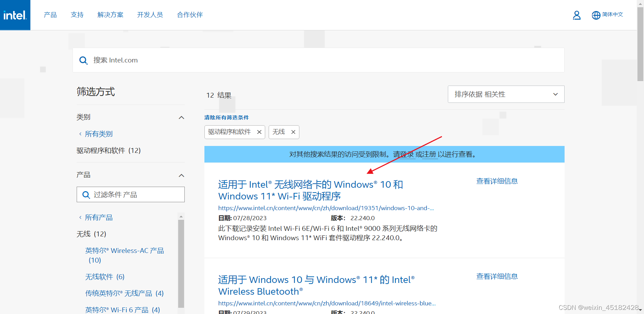Collapse the 类别 section

click(x=181, y=118)
